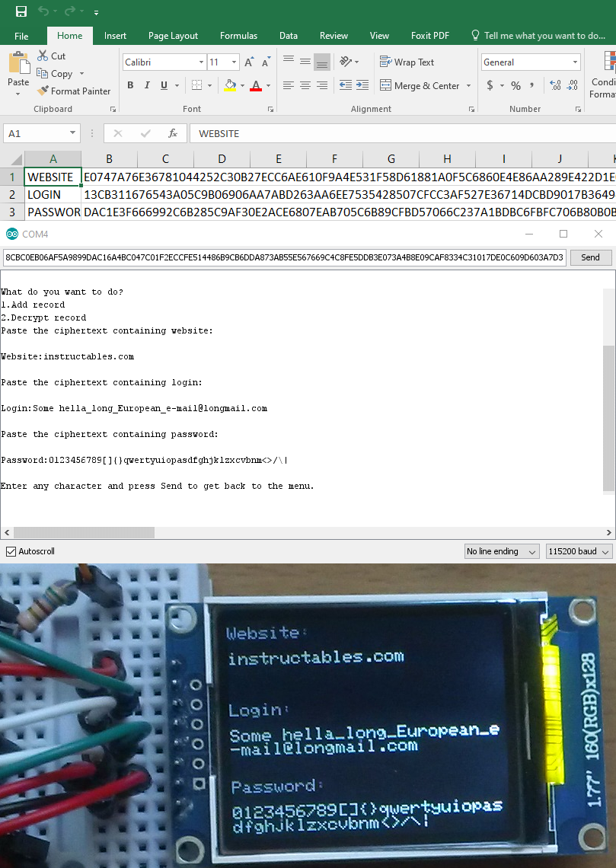Click Merge & Center button
The width and height of the screenshot is (616, 868).
(x=420, y=86)
